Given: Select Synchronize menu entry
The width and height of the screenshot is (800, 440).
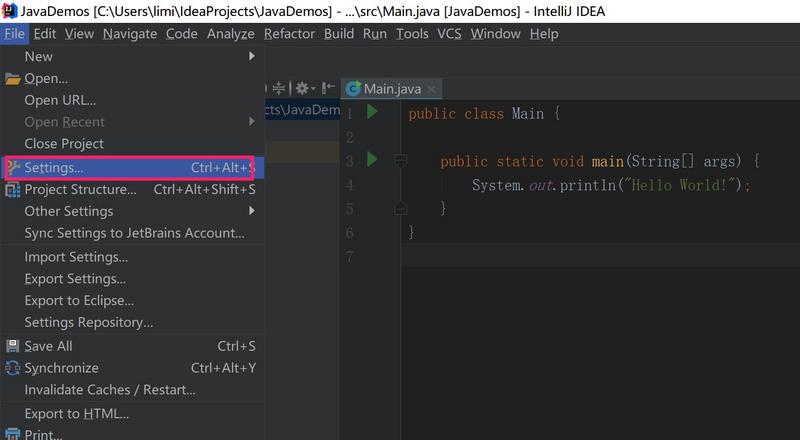Looking at the screenshot, I should click(133, 368).
